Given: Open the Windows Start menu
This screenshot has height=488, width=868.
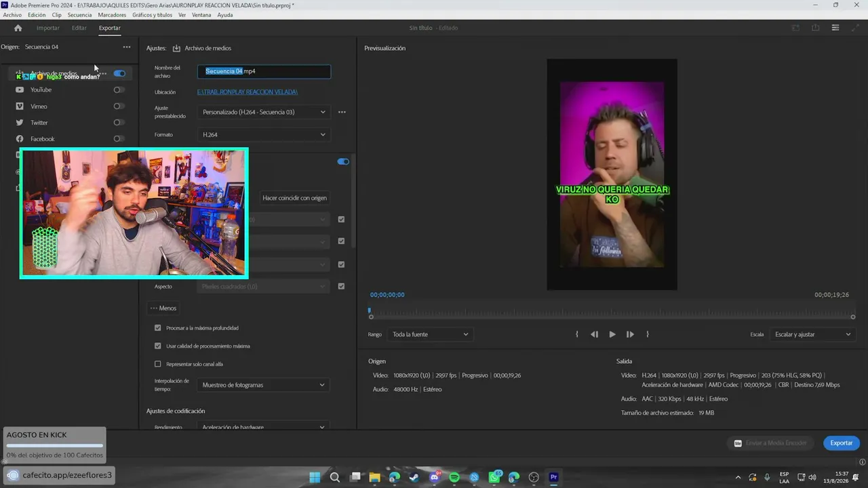Looking at the screenshot, I should tap(315, 477).
